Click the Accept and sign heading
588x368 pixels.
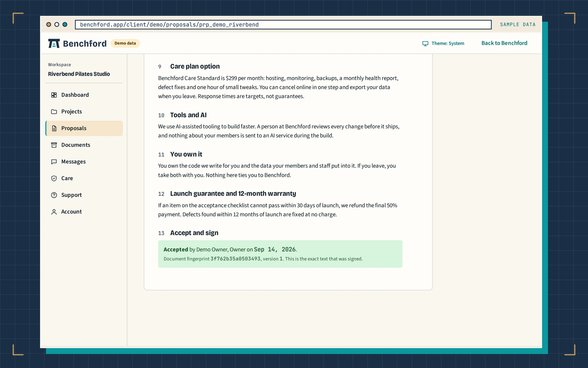click(194, 233)
